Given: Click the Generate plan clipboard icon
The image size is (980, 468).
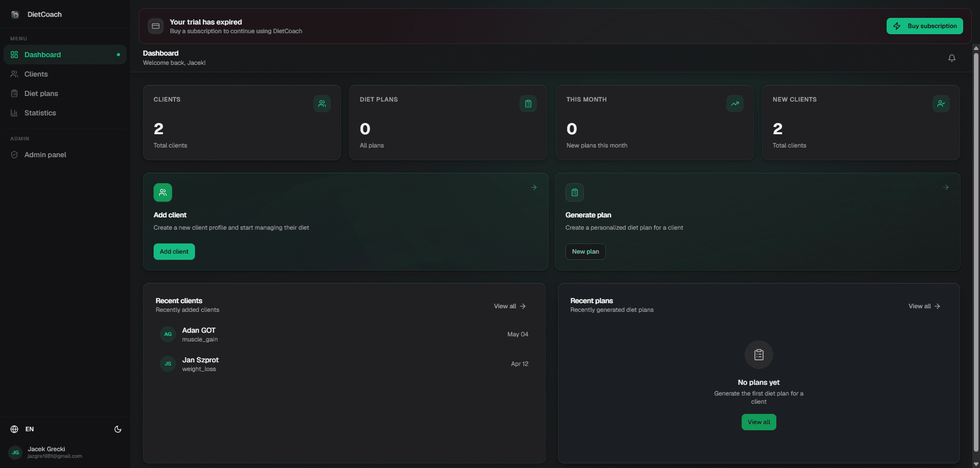Looking at the screenshot, I should [x=575, y=192].
